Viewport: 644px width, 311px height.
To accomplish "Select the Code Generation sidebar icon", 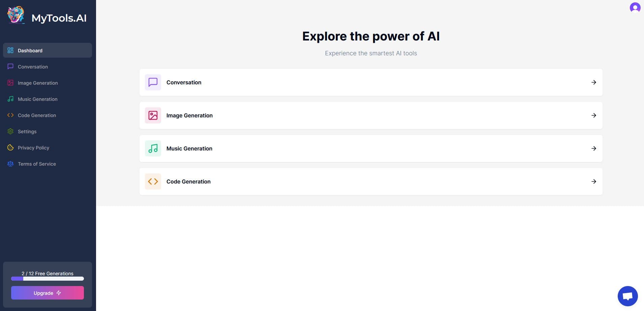I will coord(10,115).
